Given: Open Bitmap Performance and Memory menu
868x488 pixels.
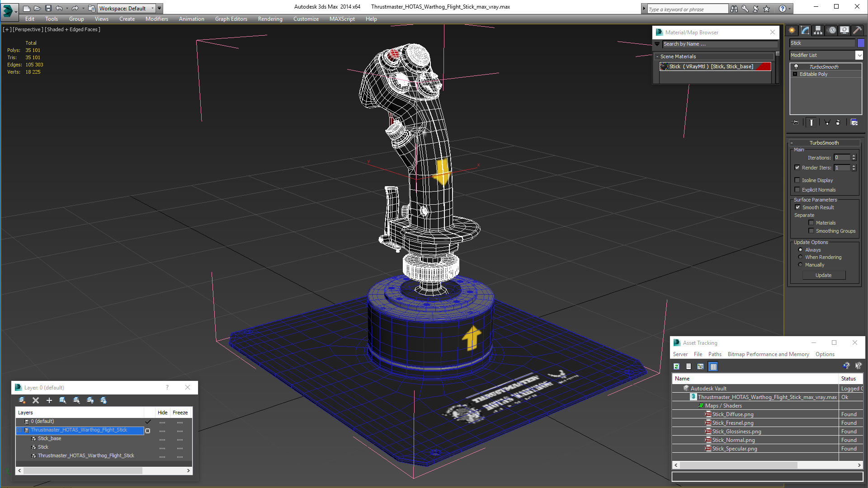Looking at the screenshot, I should coord(768,354).
